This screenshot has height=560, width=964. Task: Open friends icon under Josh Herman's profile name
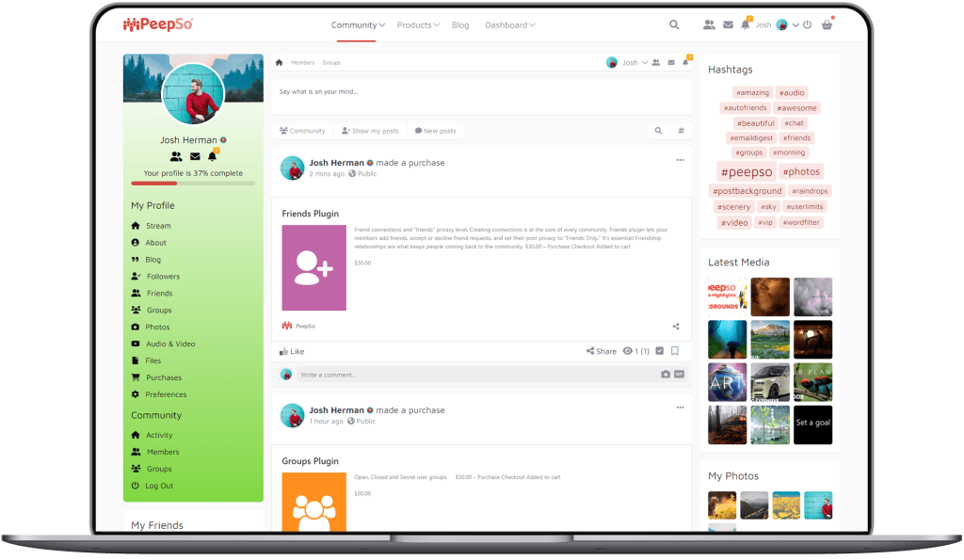(176, 157)
